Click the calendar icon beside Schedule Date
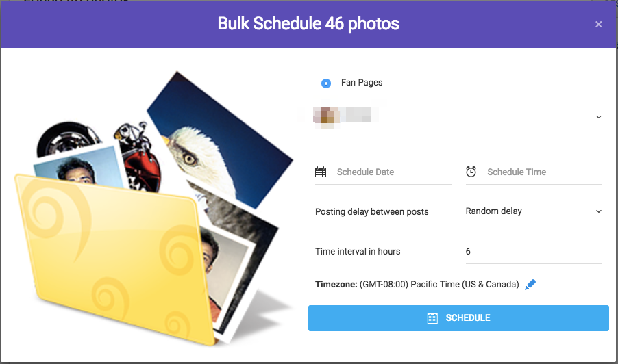 [x=321, y=172]
